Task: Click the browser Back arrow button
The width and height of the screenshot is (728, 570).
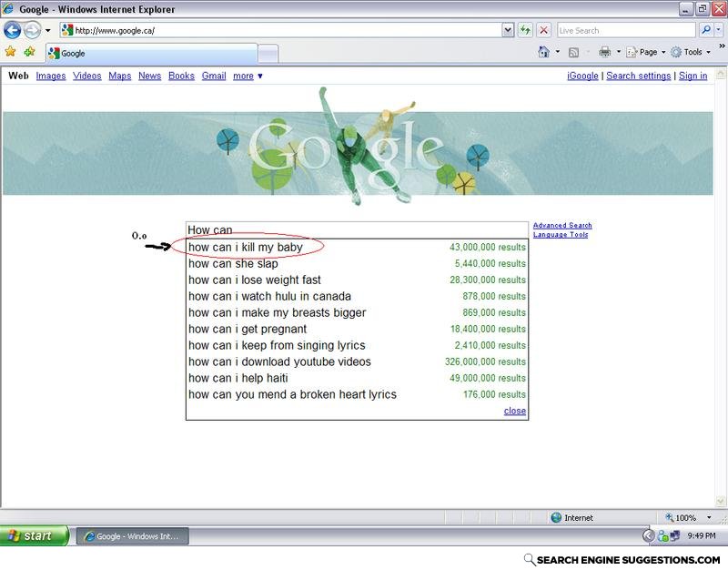Action: point(13,31)
